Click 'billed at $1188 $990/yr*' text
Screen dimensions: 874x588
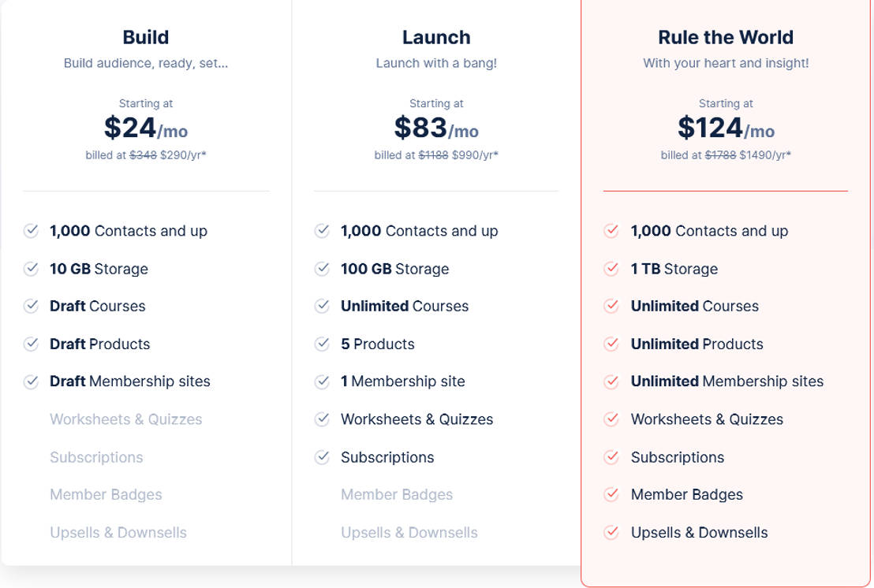click(x=436, y=154)
